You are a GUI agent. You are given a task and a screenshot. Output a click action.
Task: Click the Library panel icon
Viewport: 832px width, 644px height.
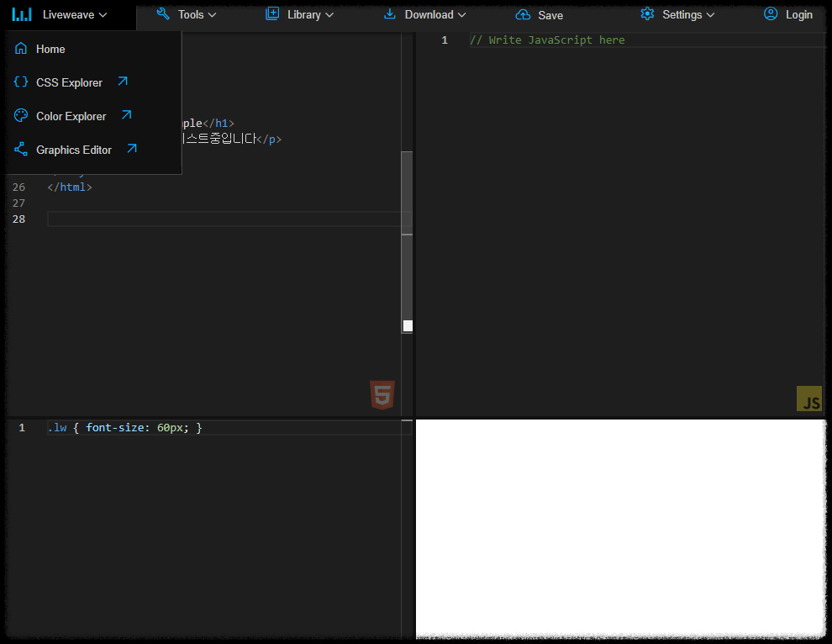[x=271, y=14]
